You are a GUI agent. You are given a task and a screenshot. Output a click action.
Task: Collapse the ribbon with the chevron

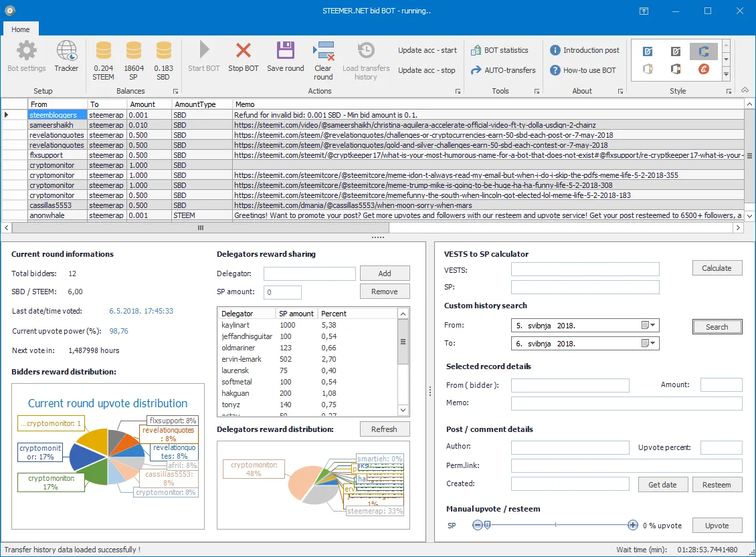745,90
